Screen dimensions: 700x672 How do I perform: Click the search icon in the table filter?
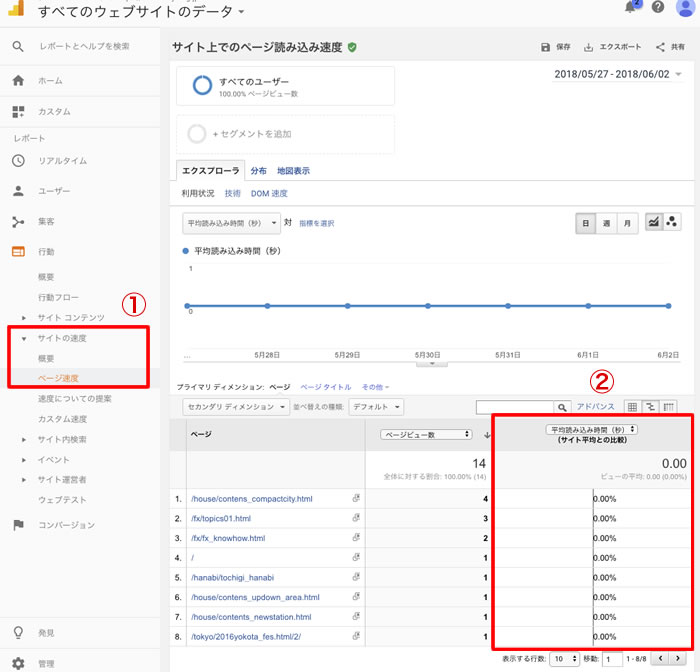tap(562, 407)
